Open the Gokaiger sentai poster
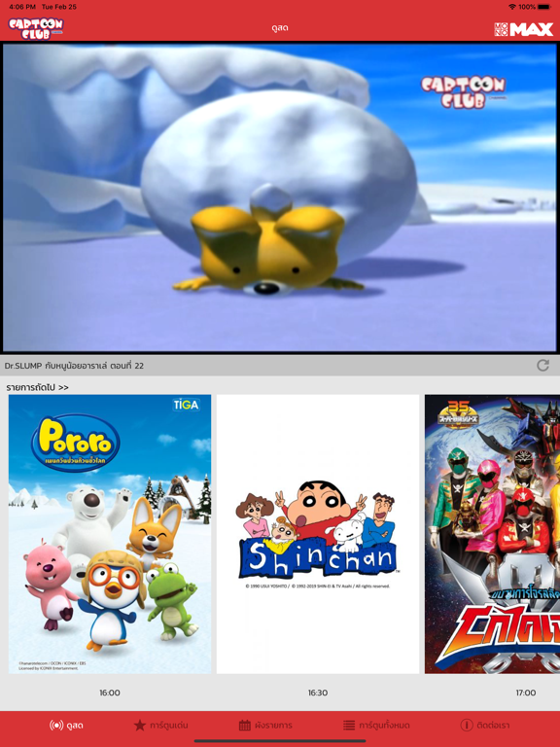The height and width of the screenshot is (747, 560). (492, 534)
